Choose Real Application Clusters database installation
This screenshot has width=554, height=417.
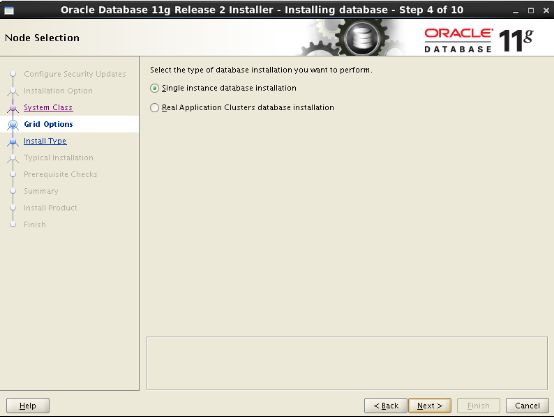(154, 107)
